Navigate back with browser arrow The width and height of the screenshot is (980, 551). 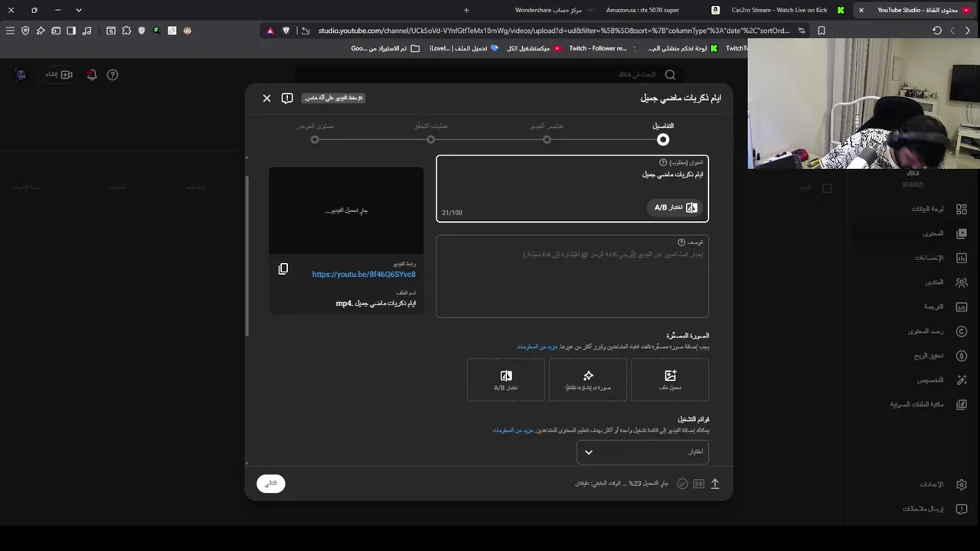point(968,31)
